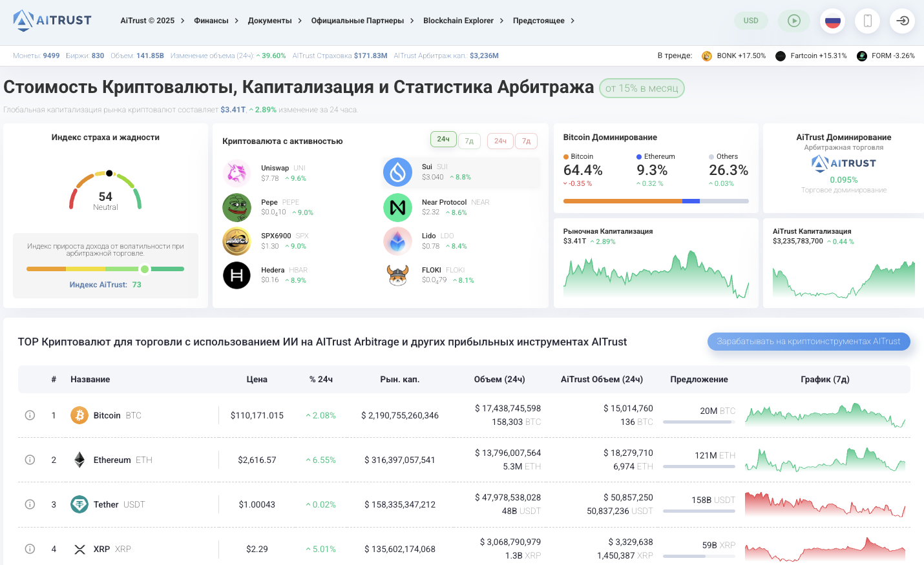This screenshot has width=924, height=565.
Task: Sort table by Рын. кап. column
Action: tap(400, 380)
